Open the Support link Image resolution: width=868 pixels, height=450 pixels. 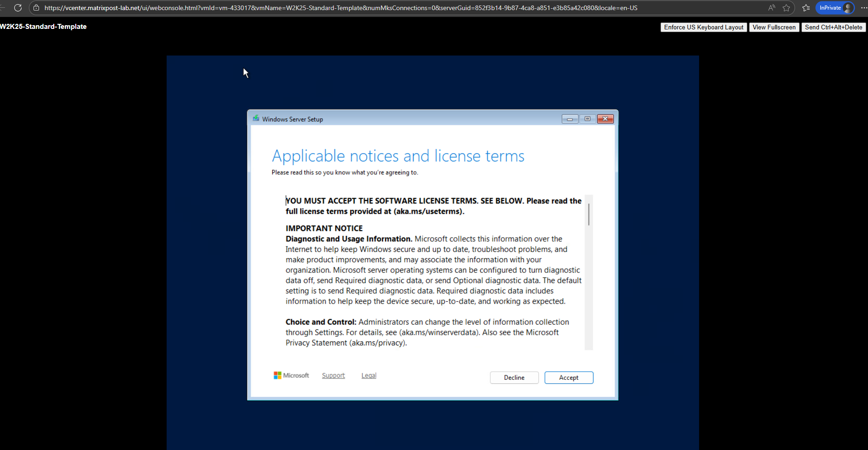coord(333,375)
